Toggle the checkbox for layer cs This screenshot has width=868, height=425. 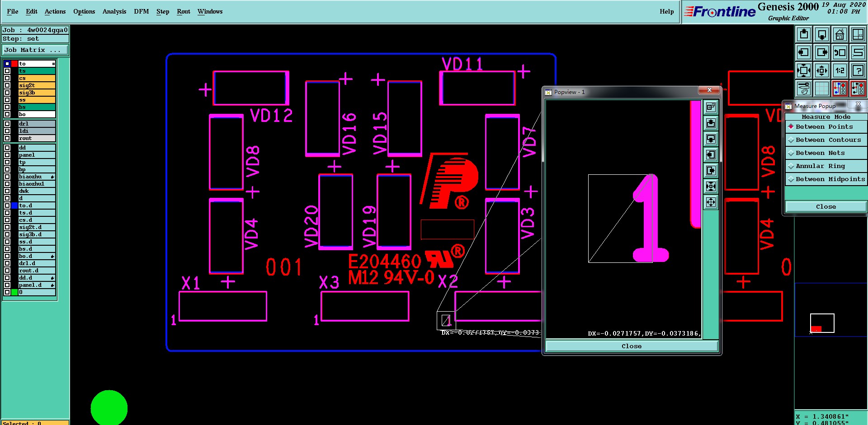[7, 78]
